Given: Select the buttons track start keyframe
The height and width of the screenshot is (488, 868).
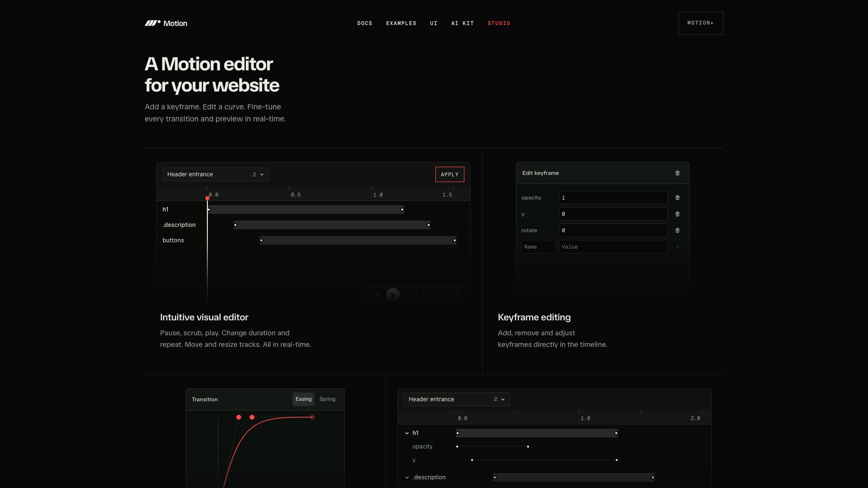Looking at the screenshot, I should click(x=261, y=240).
